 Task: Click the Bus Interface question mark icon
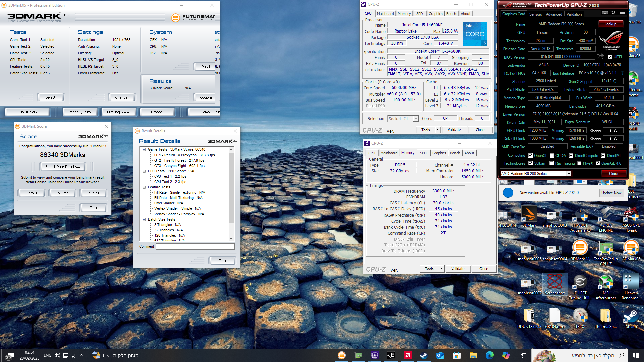pos(623,73)
